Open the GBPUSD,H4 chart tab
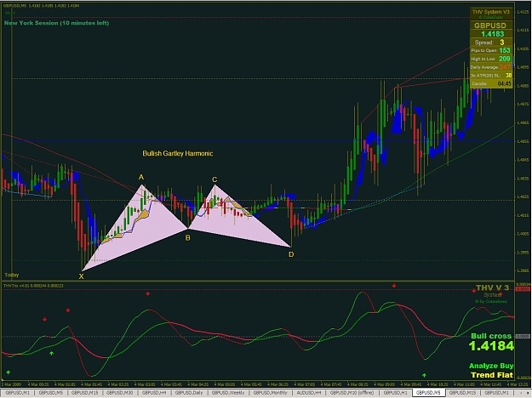The image size is (532, 398). pos(154,393)
